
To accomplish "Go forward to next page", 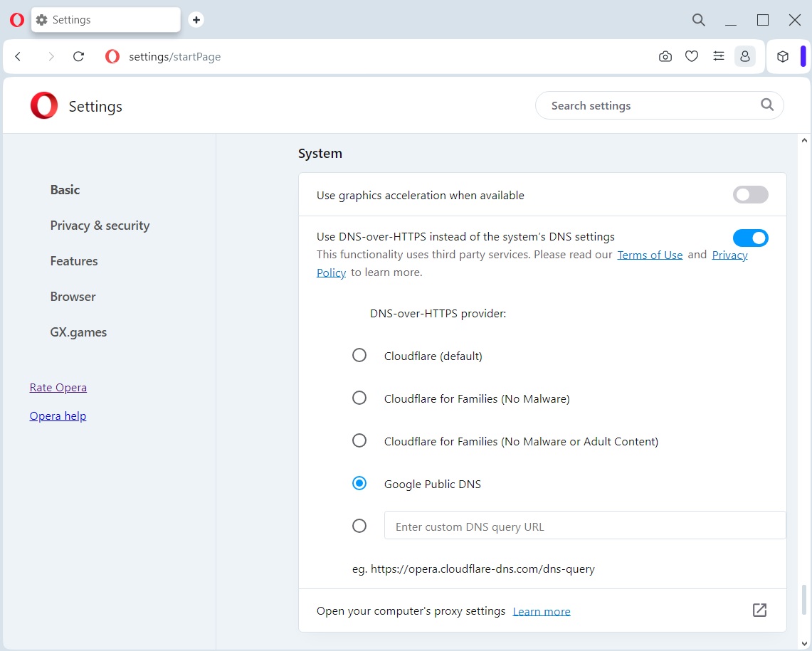I will 51,56.
